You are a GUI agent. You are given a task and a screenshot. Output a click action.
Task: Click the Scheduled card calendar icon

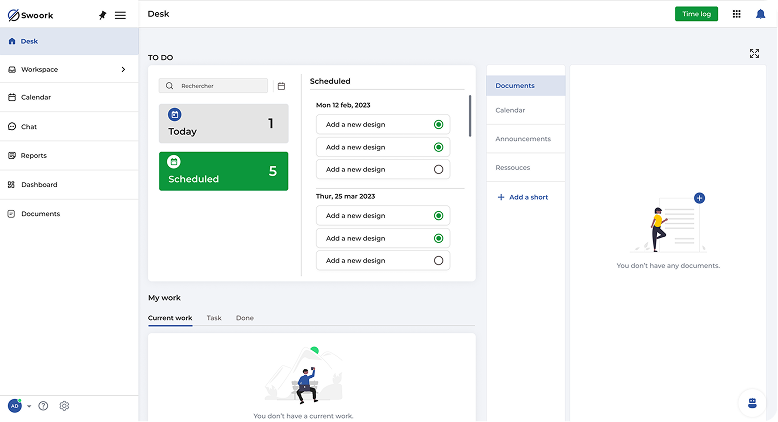[174, 162]
